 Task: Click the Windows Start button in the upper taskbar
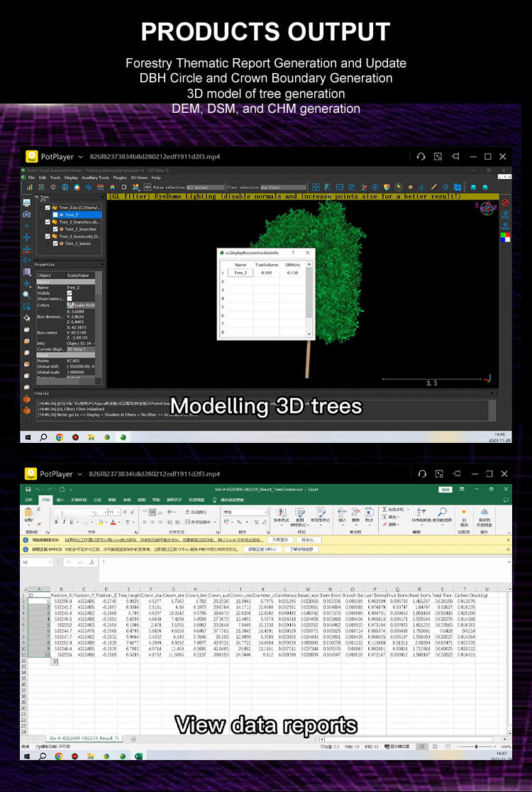click(x=28, y=437)
